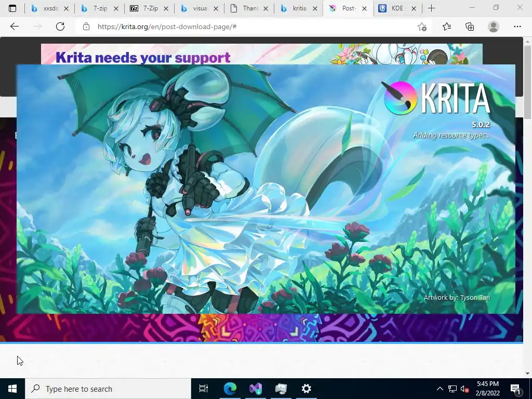The height and width of the screenshot is (399, 532).
Task: Add this page to favorites
Action: (x=422, y=26)
